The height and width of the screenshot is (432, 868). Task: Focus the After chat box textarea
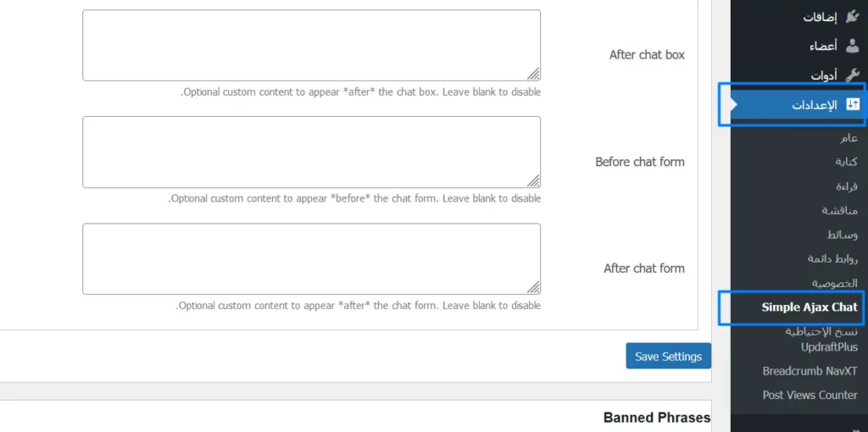pos(311,46)
